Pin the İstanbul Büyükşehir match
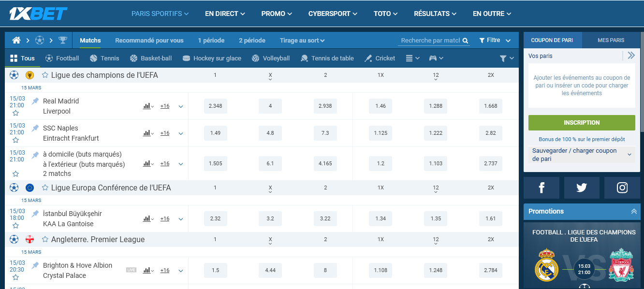The width and height of the screenshot is (644, 289). 35,214
